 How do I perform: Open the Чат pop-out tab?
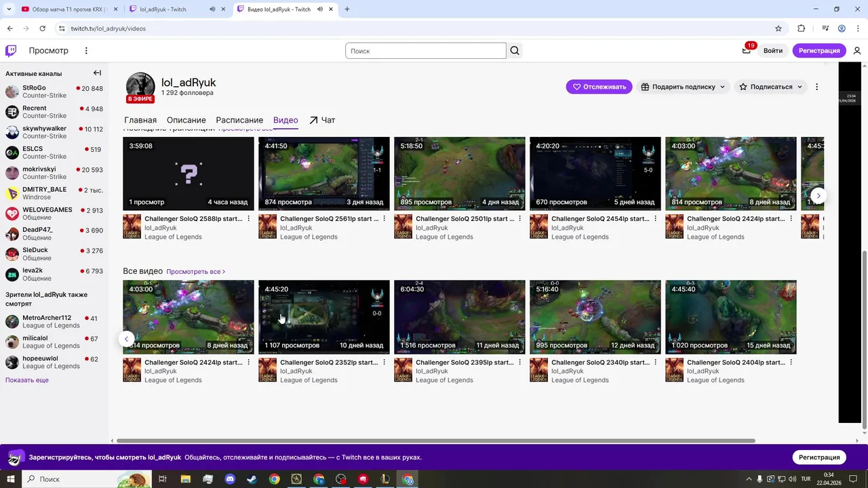coord(322,120)
